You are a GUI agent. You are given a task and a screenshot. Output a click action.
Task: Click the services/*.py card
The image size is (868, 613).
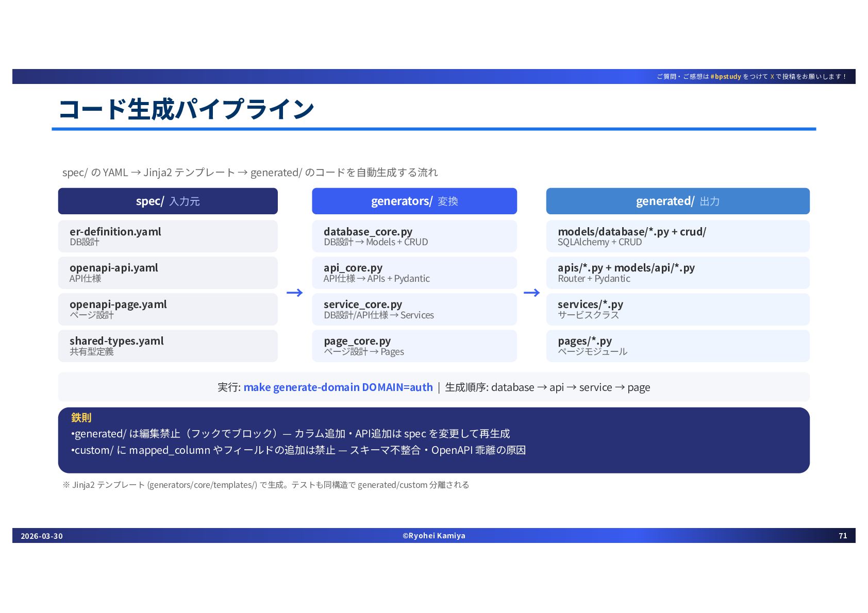click(678, 310)
